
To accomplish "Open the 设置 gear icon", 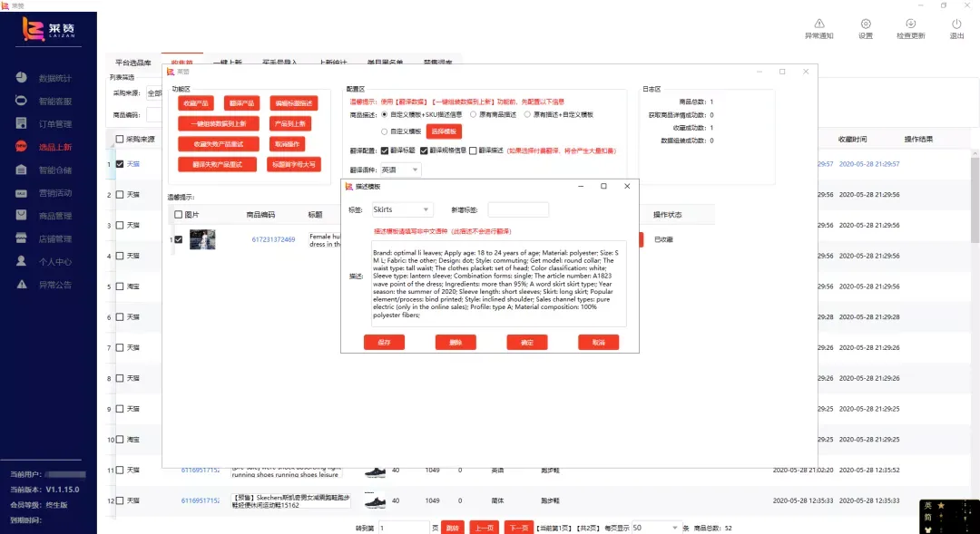I will [x=866, y=24].
